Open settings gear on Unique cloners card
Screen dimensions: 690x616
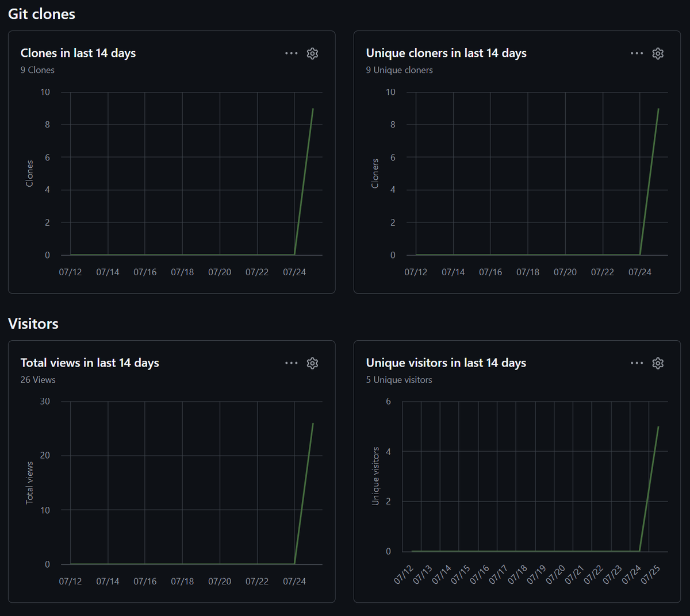[658, 53]
